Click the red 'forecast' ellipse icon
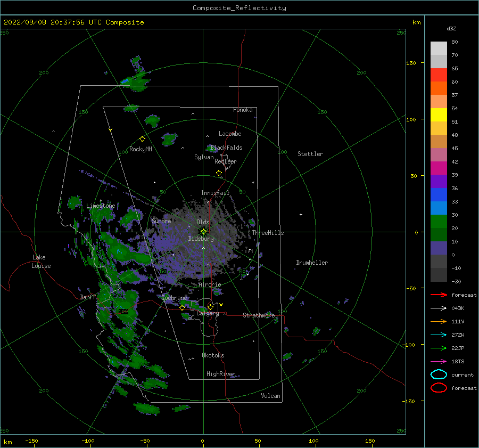The height and width of the screenshot is (448, 479). (x=439, y=388)
